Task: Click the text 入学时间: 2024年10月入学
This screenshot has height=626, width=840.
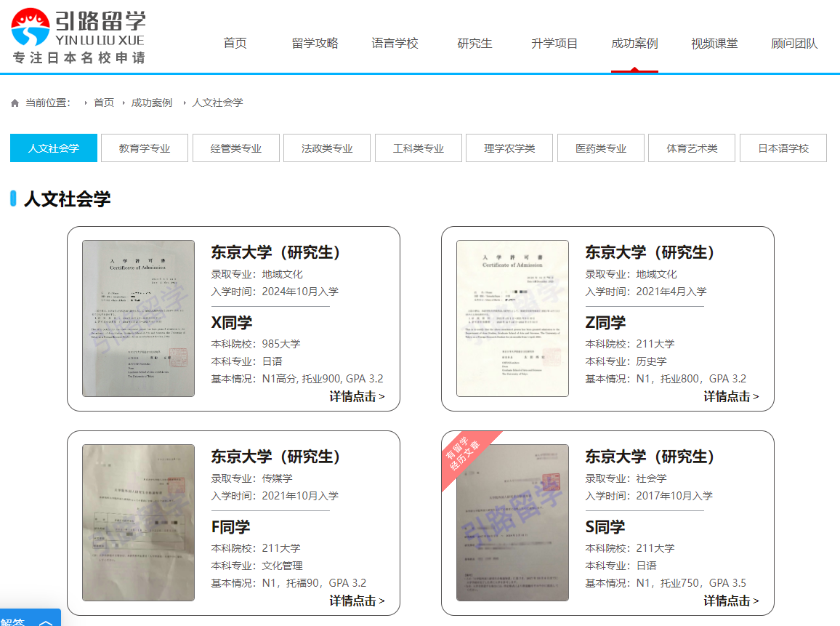Action: (x=275, y=292)
